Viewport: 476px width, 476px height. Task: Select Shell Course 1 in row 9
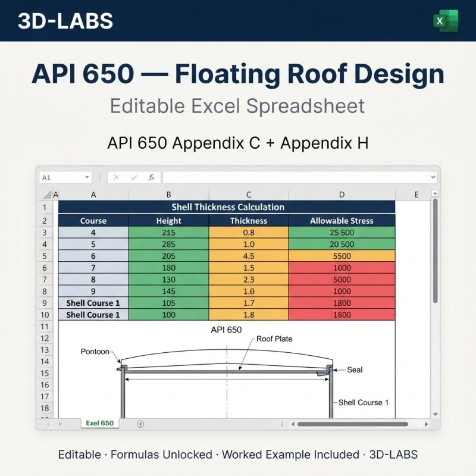(x=93, y=303)
